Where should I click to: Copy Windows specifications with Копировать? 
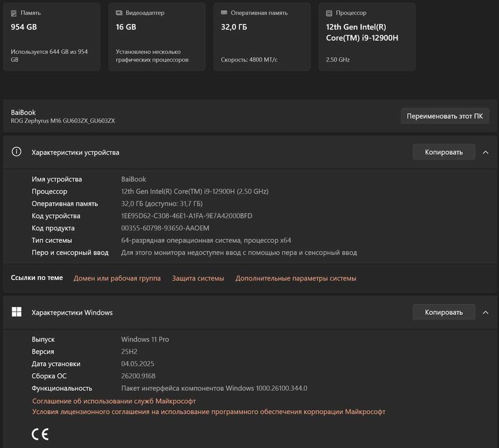[x=444, y=312]
